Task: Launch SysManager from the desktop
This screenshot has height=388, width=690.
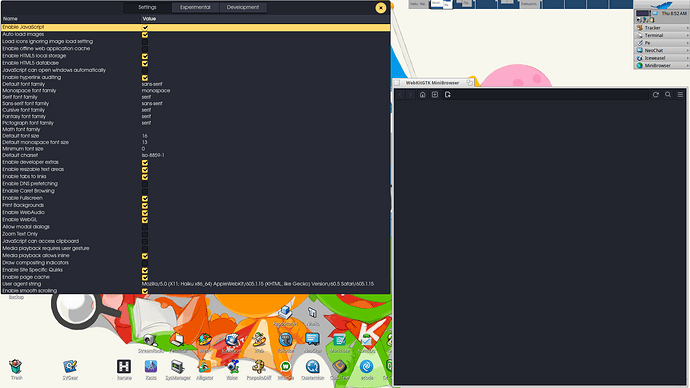Action: point(178,370)
